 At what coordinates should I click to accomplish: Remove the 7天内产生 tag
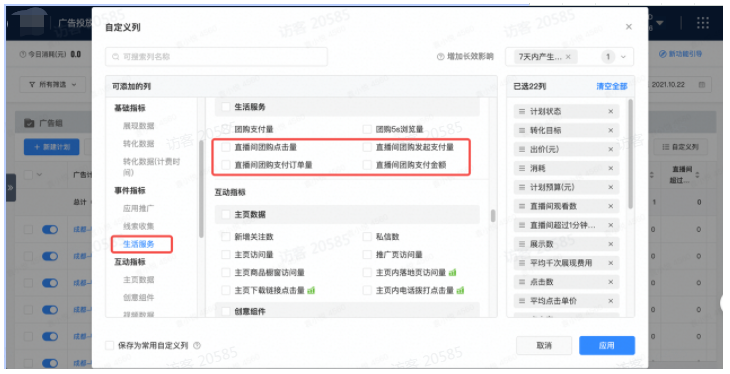(x=568, y=57)
